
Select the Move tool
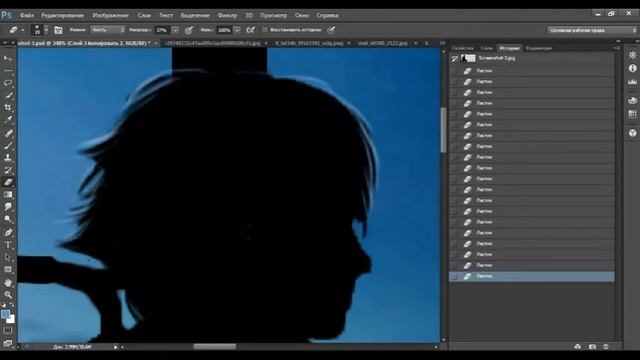[8, 58]
